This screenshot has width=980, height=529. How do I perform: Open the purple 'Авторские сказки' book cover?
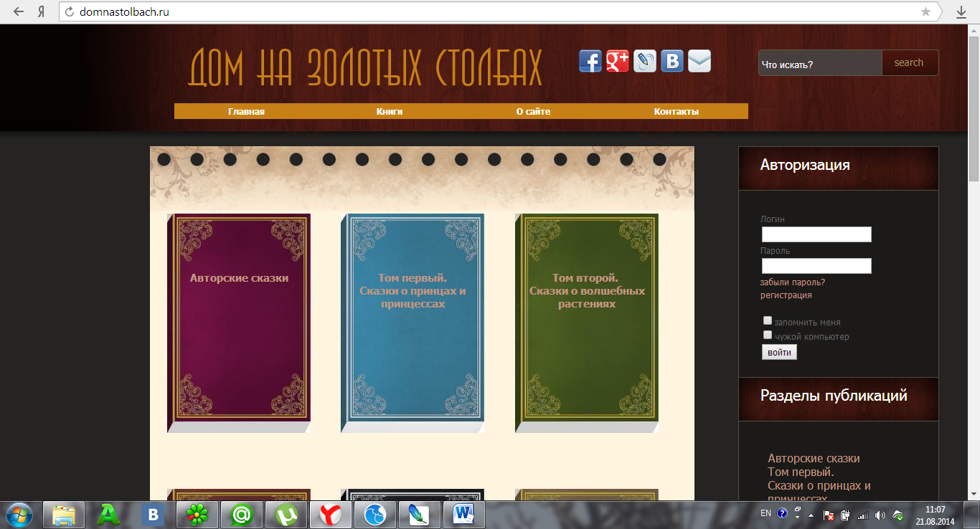(x=239, y=323)
